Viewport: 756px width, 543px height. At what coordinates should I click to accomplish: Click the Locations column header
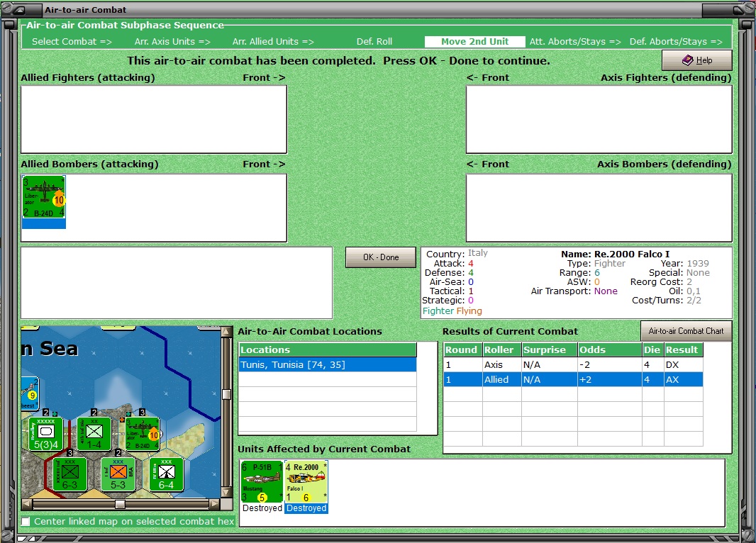pos(328,349)
